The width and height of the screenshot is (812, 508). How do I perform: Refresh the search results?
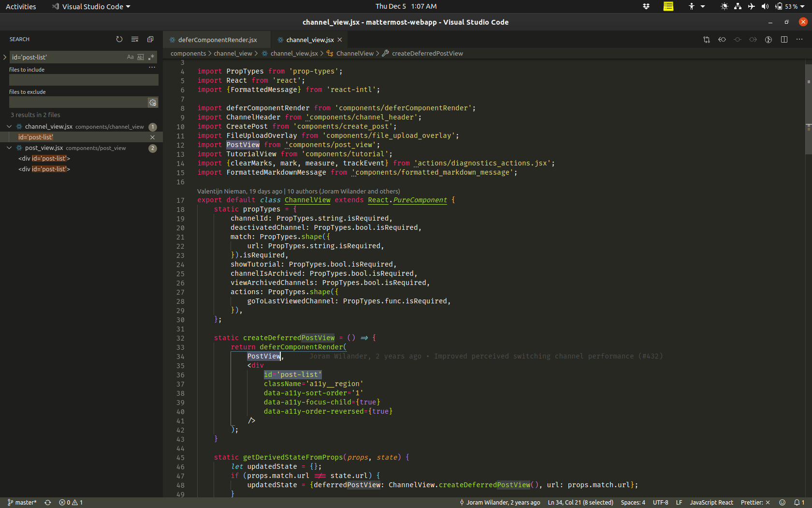point(119,39)
